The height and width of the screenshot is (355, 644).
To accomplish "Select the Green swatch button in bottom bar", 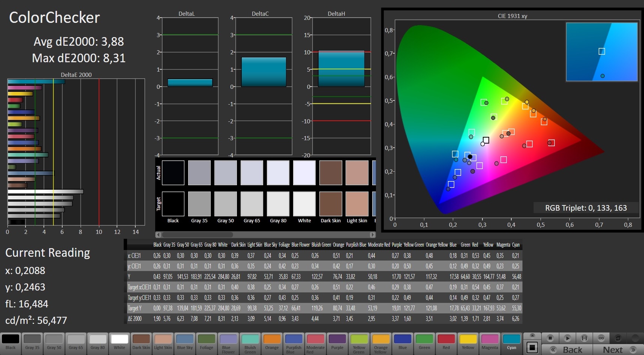I will 424,343.
